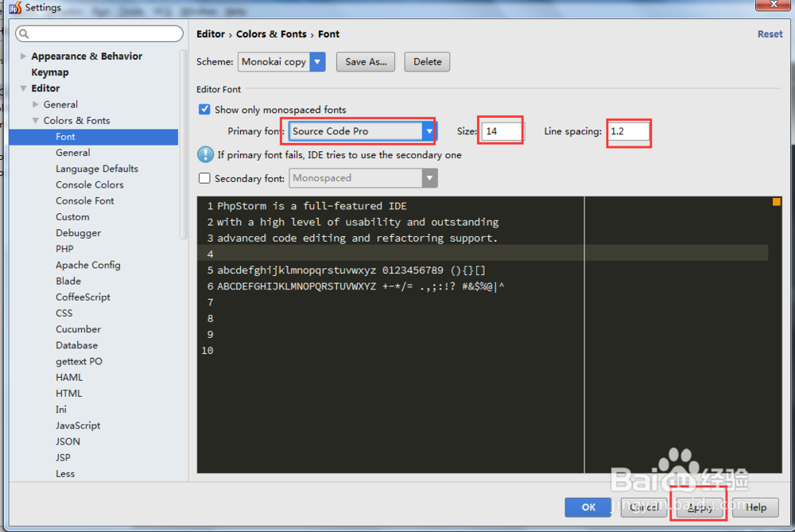Image resolution: width=795 pixels, height=532 pixels.
Task: Click the Save As button
Action: pos(365,61)
